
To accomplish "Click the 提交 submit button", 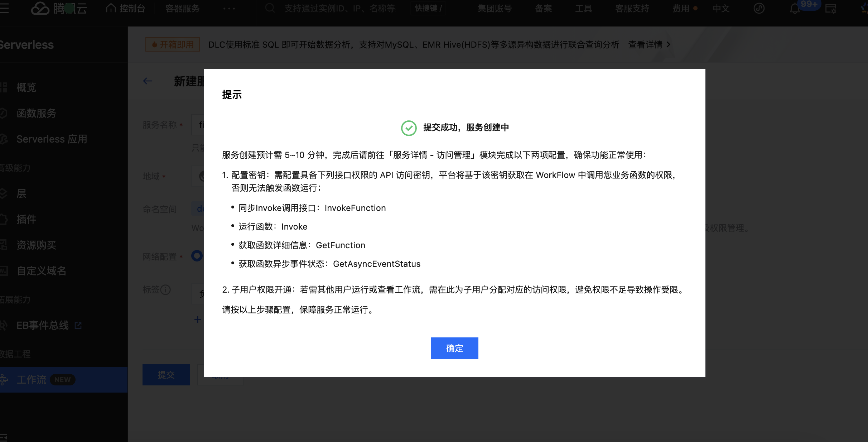I will pyautogui.click(x=166, y=375).
